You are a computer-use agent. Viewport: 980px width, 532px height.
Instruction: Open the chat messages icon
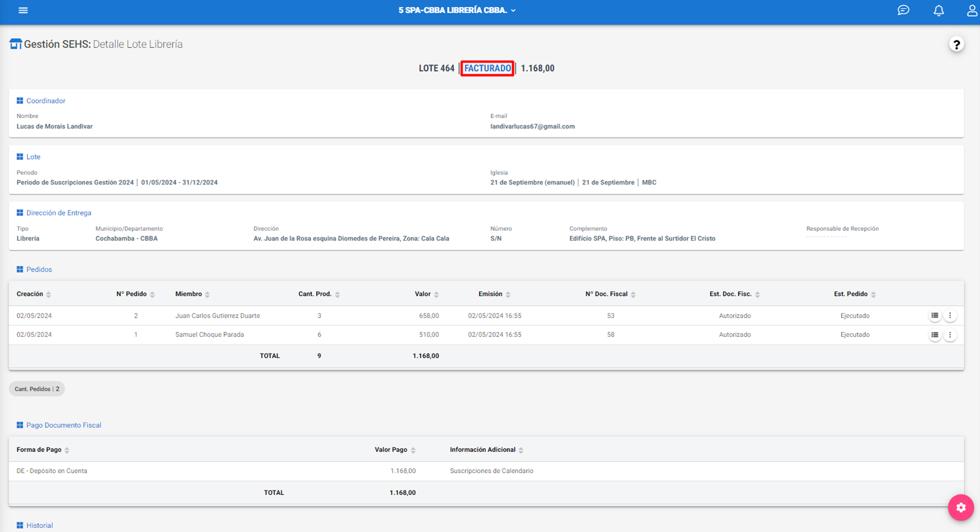pyautogui.click(x=903, y=10)
